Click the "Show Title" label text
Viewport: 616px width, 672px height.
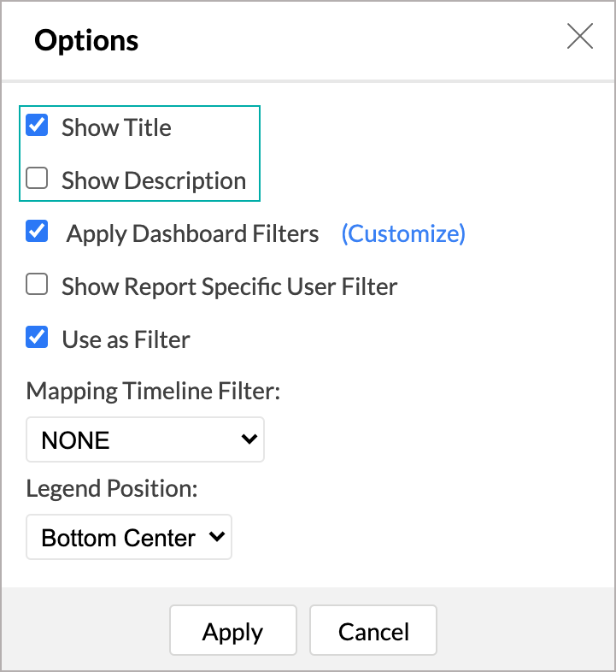(116, 128)
